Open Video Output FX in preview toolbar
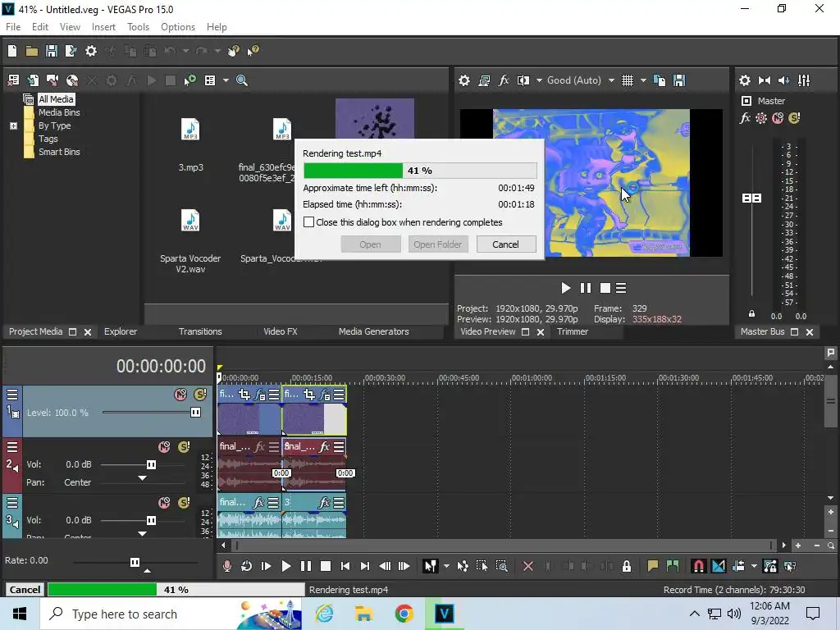Image resolution: width=840 pixels, height=630 pixels. [x=504, y=80]
